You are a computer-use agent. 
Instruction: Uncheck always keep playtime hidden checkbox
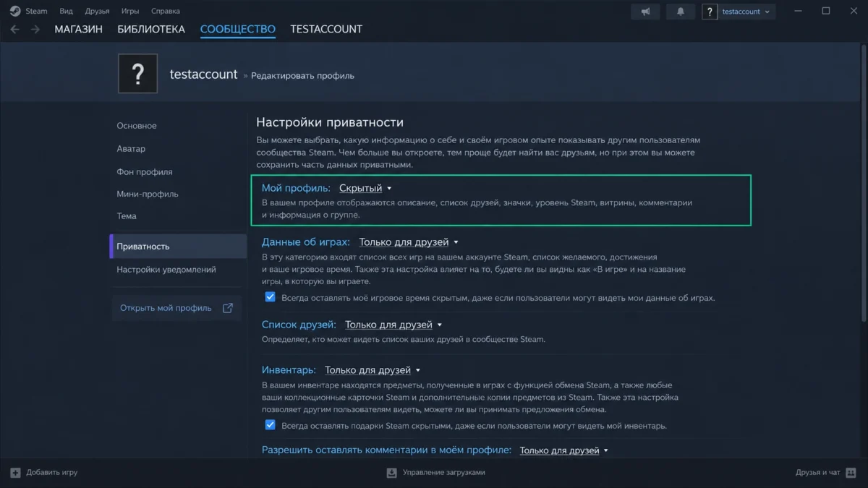click(x=270, y=297)
